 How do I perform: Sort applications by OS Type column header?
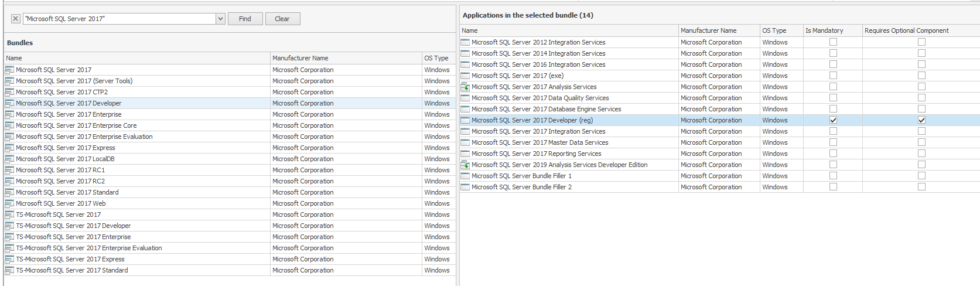(781, 30)
